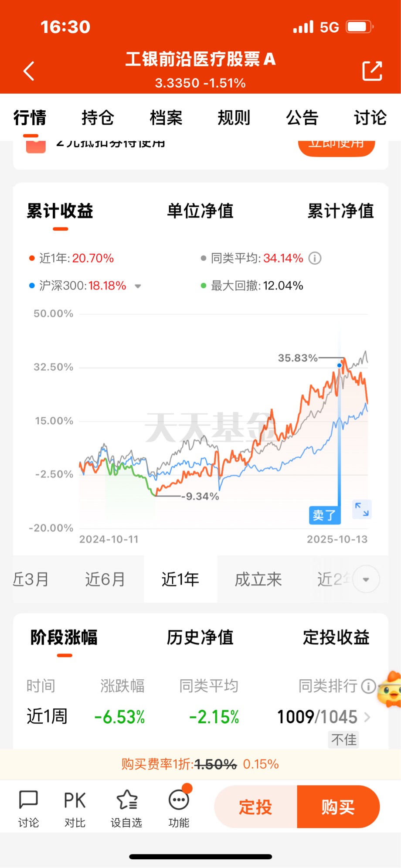Tap the back arrow icon
Viewport: 401px width, 868px height.
(29, 71)
